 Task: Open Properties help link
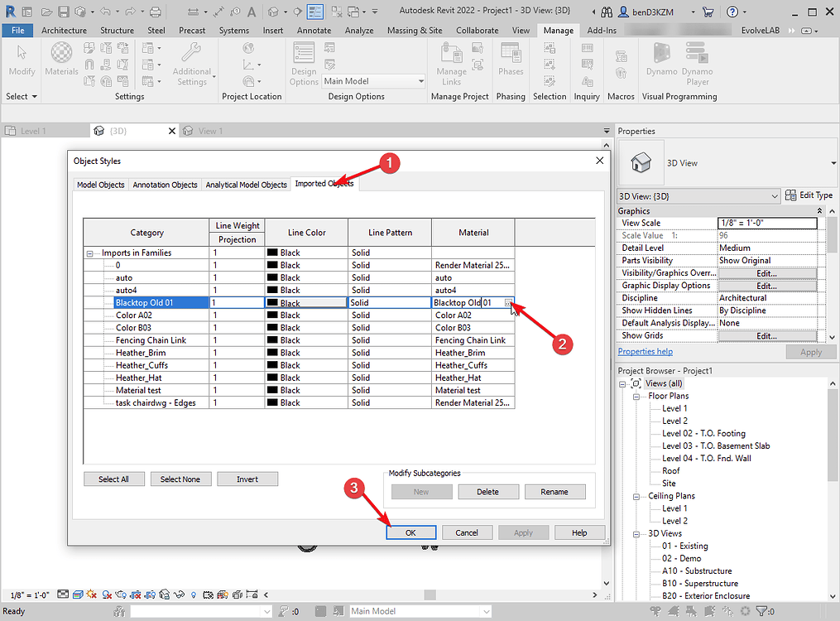coord(645,351)
